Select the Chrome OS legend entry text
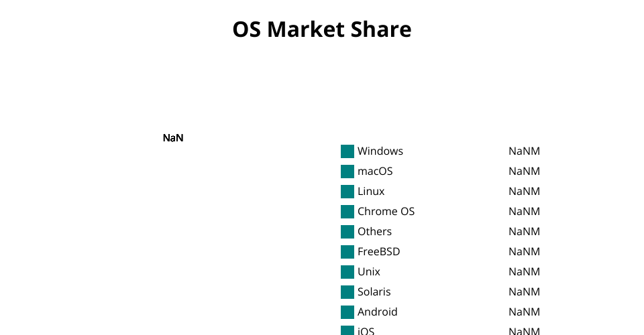644x335 pixels. [x=386, y=212]
